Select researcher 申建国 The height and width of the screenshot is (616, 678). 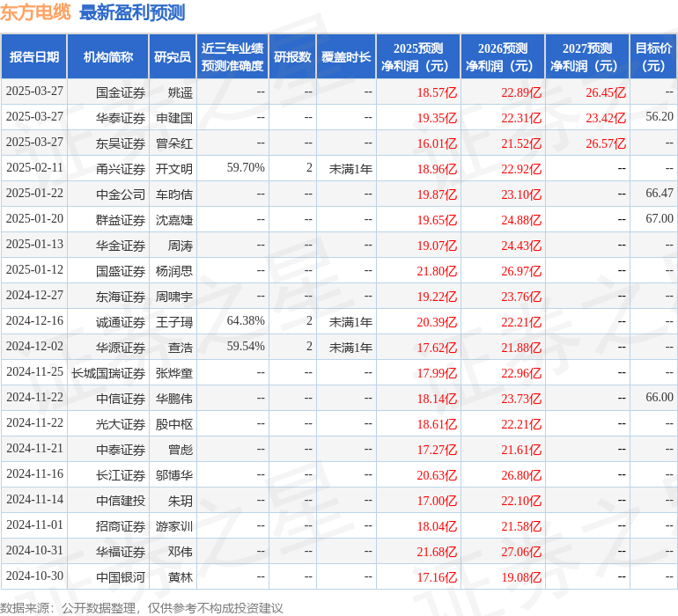pyautogui.click(x=174, y=118)
